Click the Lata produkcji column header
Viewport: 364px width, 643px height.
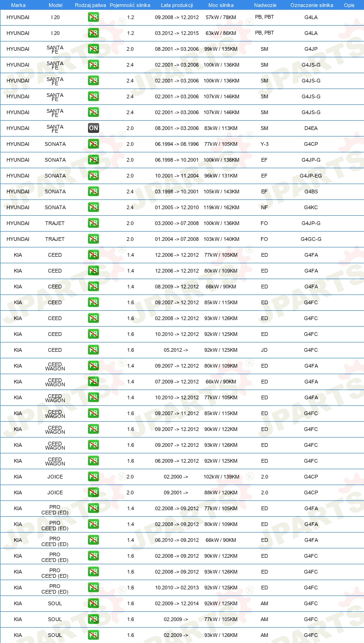click(177, 5)
